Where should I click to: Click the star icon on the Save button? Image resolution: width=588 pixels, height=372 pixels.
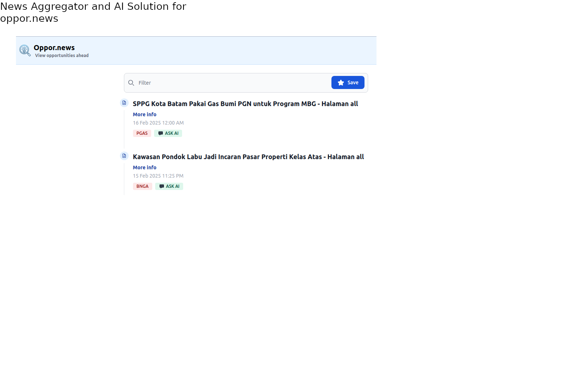[341, 83]
